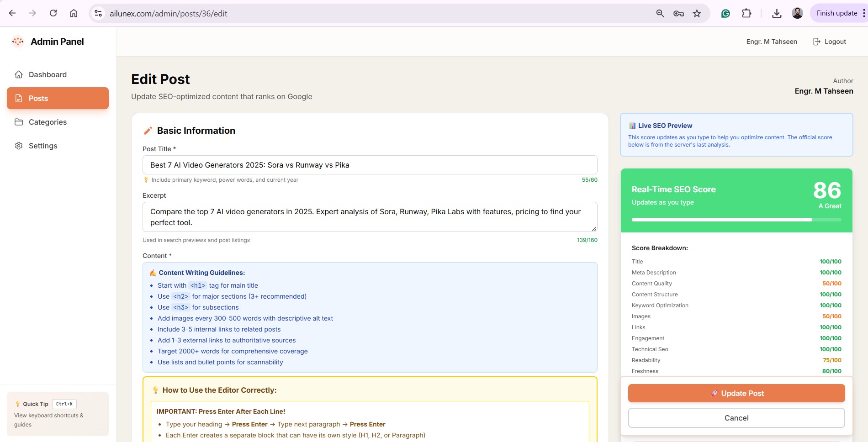Click the zoom magnifier icon in address bar
This screenshot has width=868, height=442.
pos(660,13)
